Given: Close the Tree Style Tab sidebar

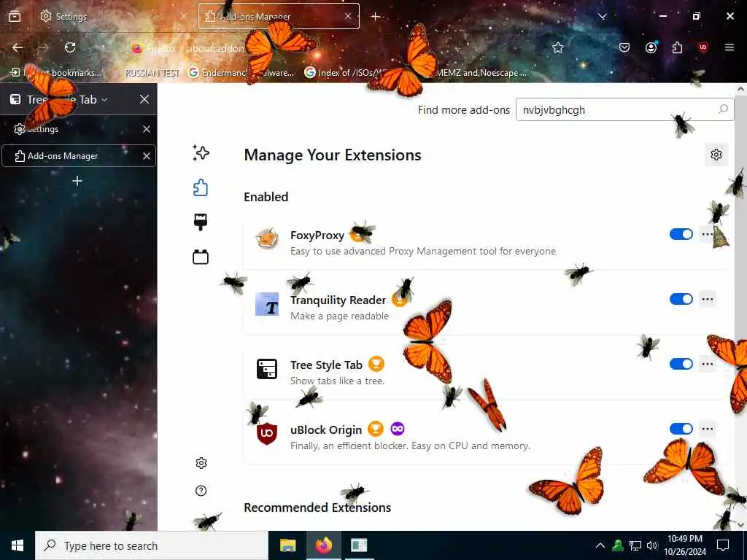Looking at the screenshot, I should pyautogui.click(x=144, y=99).
